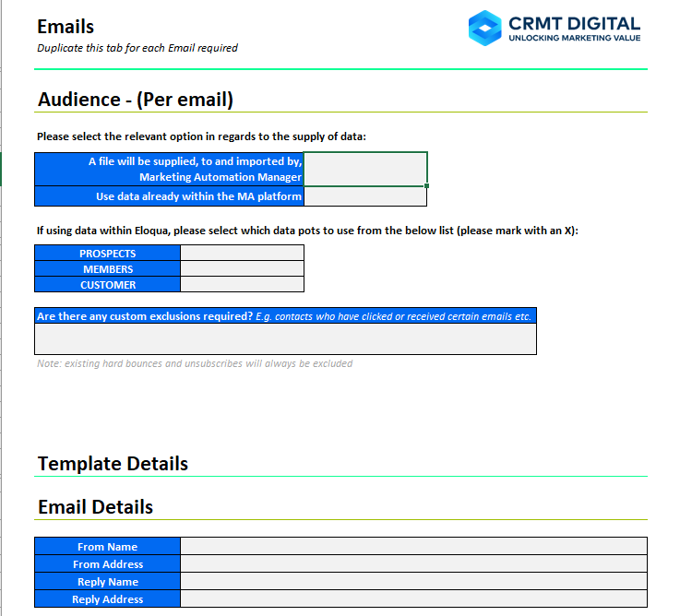This screenshot has width=680, height=616.
Task: Click the 'If using data within Eloqua' instruction
Action: (x=307, y=231)
